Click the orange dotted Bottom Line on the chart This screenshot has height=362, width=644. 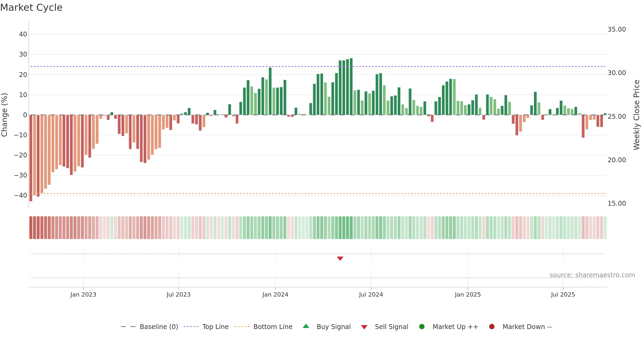point(318,193)
